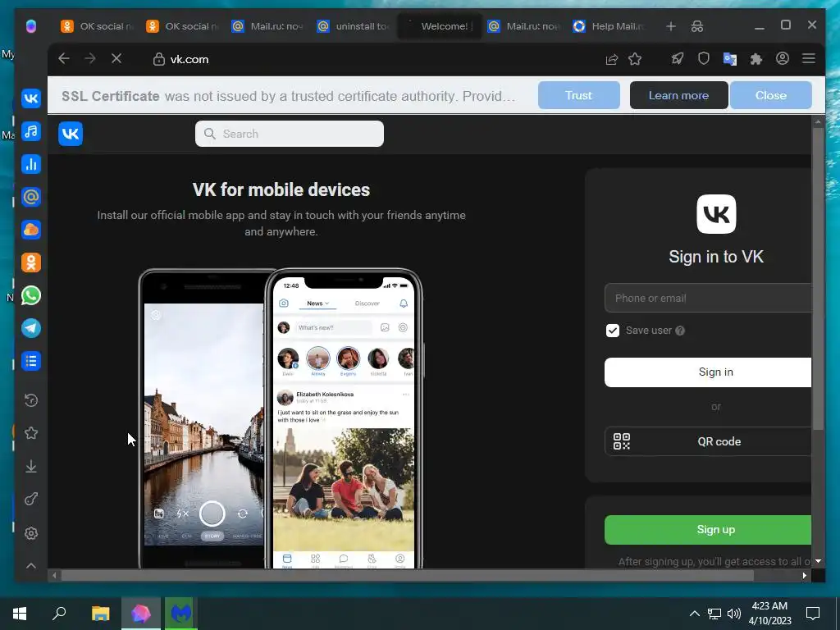Open the volume control in tray
Viewport: 840px width, 630px height.
(734, 614)
